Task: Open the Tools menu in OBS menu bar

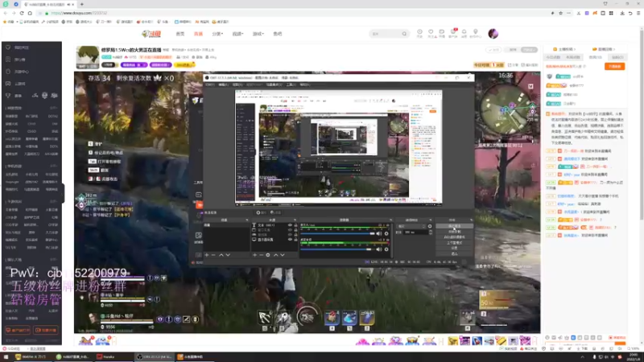Action: pos(291,84)
